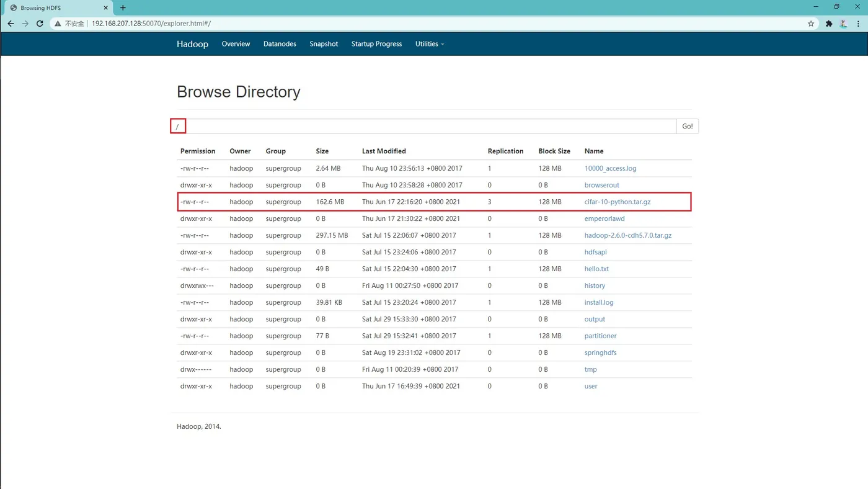Open the install.log file link
This screenshot has height=489, width=868.
coord(599,302)
